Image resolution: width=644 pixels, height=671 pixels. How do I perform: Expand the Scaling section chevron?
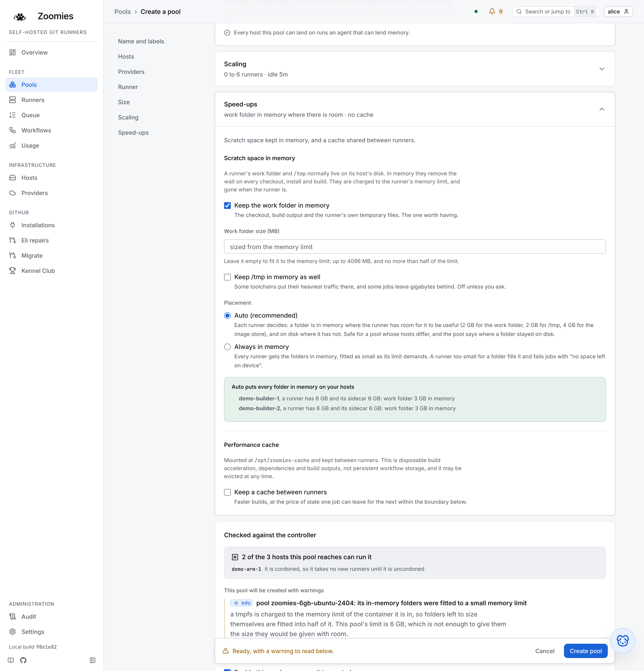click(602, 69)
